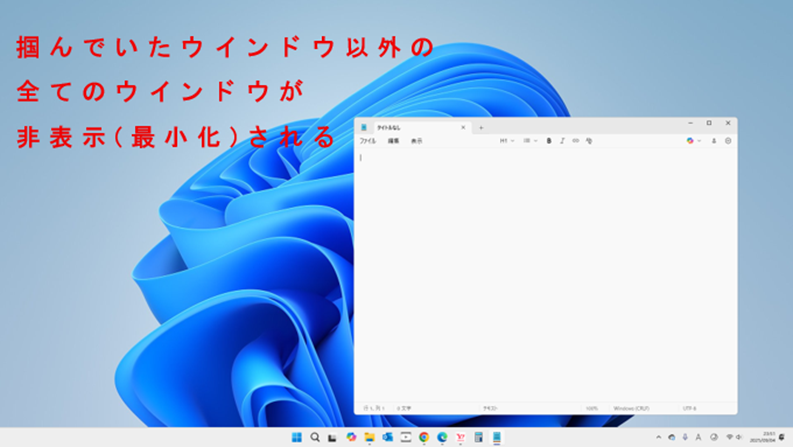Click the UTF-8 encoding indicator
This screenshot has width=793, height=447.
pos(690,408)
